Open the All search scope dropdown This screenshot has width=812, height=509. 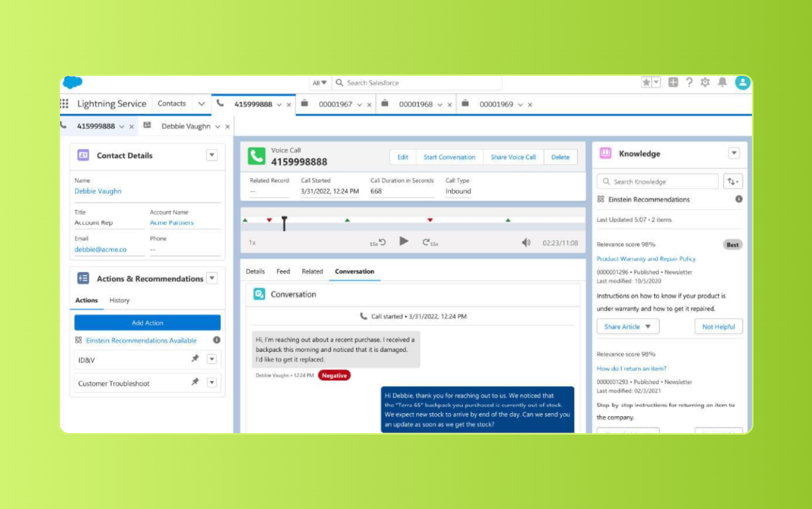(320, 82)
